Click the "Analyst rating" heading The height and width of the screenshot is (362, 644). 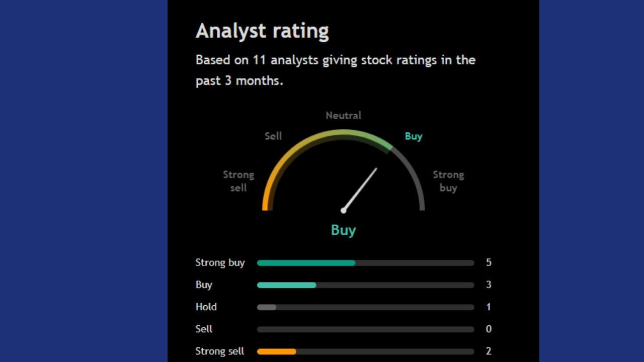pos(262,31)
